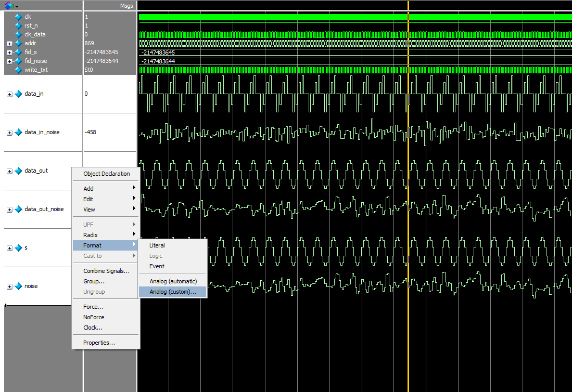Screen dimensions: 572x392
Task: Select the Format menu entry
Action: [106, 245]
